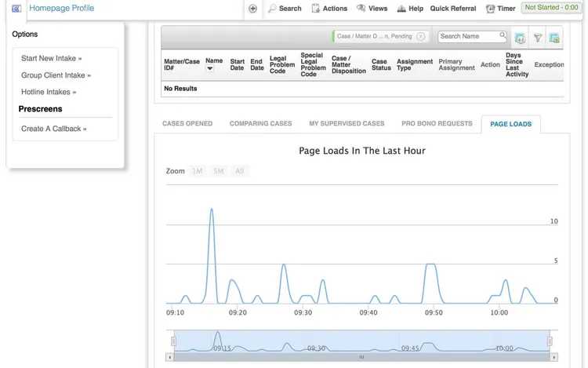The height and width of the screenshot is (368, 588).
Task: Click the filter funnel icon above table
Action: [x=538, y=38]
